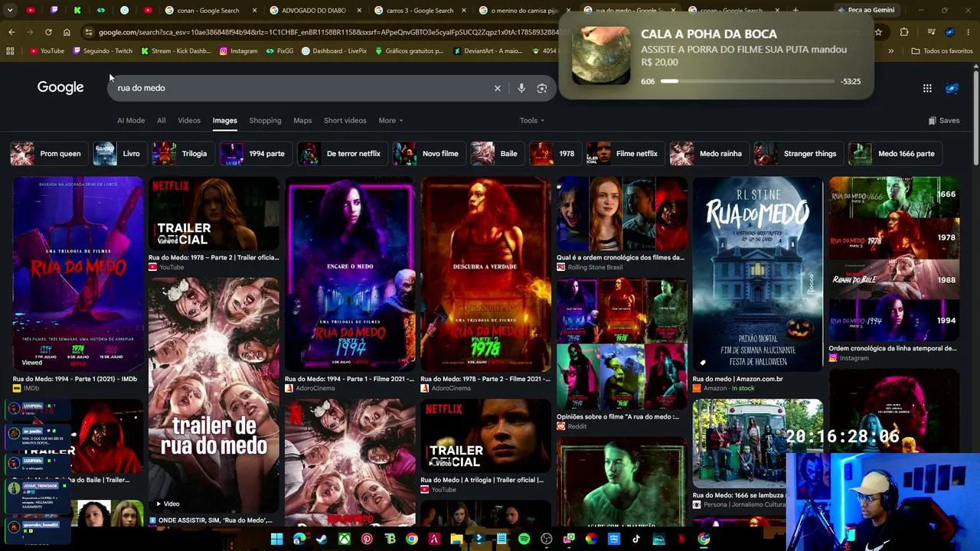
Task: Switch to the Videos tab
Action: pos(189,120)
